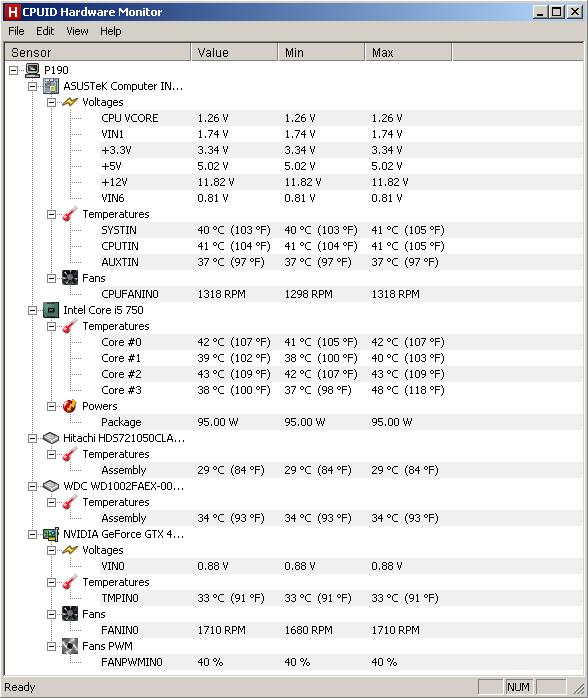Click the NVIDIA GeForce graphics card icon
Image resolution: width=588 pixels, height=698 pixels.
pos(51,534)
